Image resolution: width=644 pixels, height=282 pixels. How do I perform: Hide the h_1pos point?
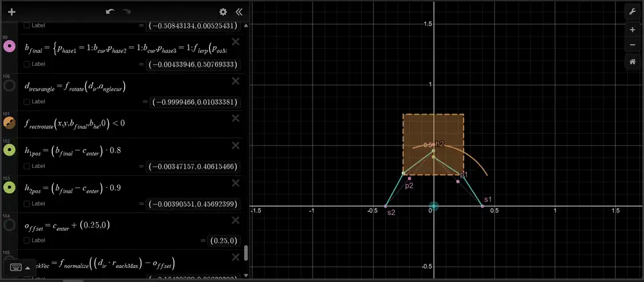pyautogui.click(x=9, y=150)
